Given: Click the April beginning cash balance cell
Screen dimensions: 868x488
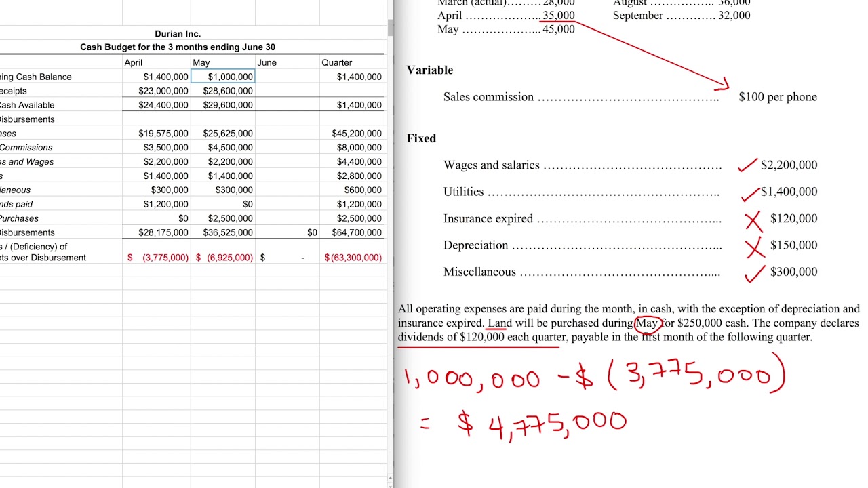Looking at the screenshot, I should (x=157, y=77).
